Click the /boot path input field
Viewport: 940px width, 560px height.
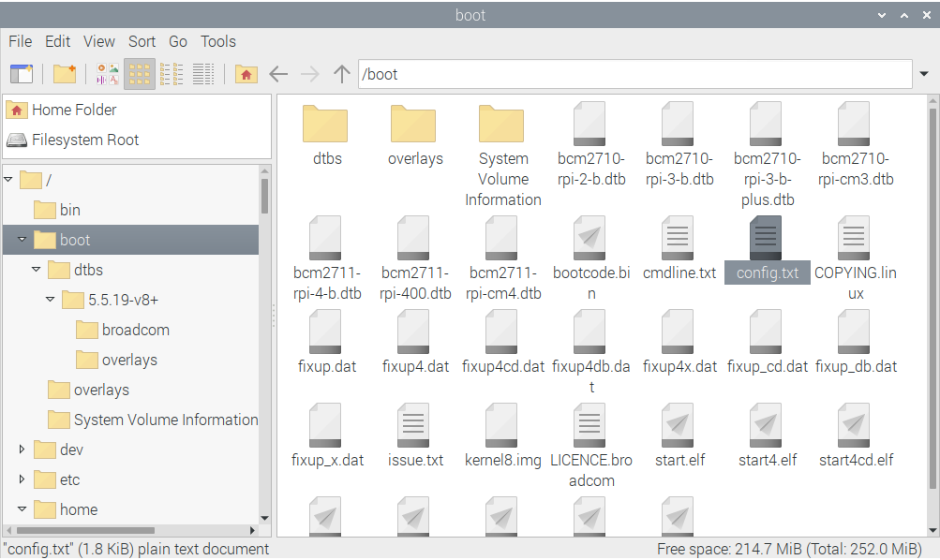[x=628, y=74]
